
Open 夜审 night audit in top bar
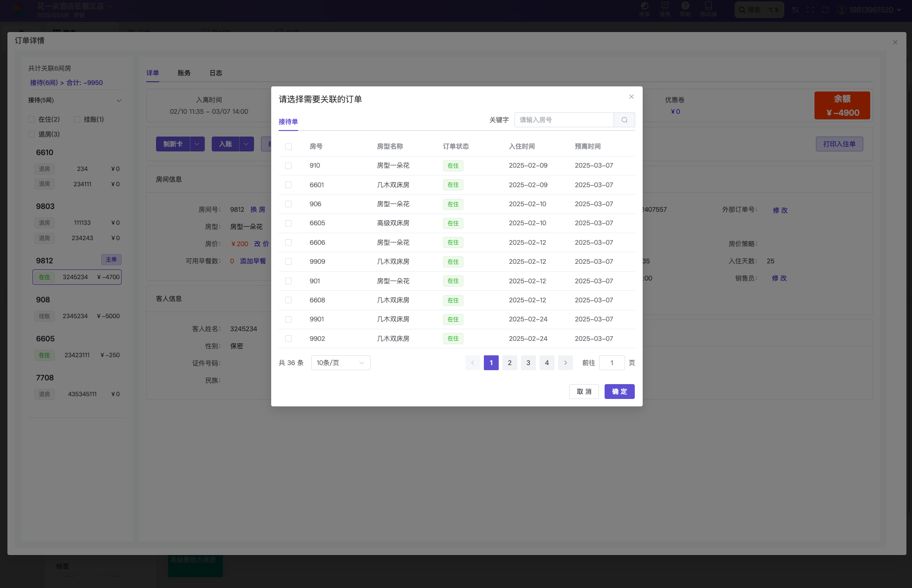click(x=645, y=9)
